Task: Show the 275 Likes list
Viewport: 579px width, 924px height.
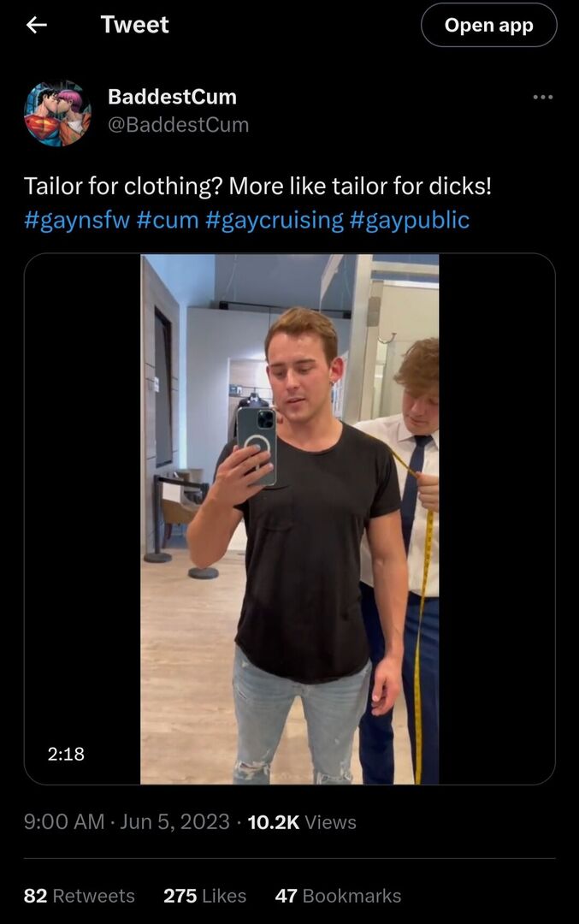Action: (x=204, y=896)
